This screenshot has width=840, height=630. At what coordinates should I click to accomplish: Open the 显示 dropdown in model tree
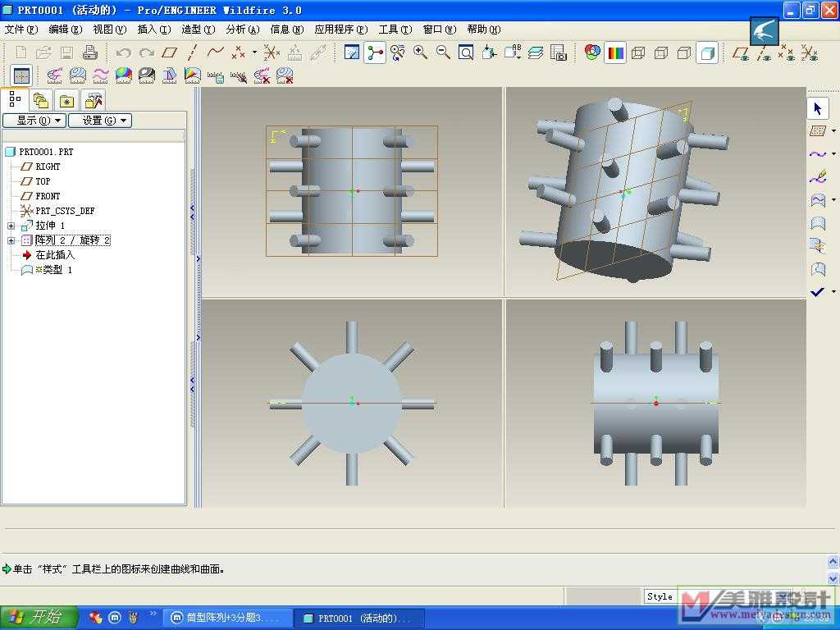point(33,121)
